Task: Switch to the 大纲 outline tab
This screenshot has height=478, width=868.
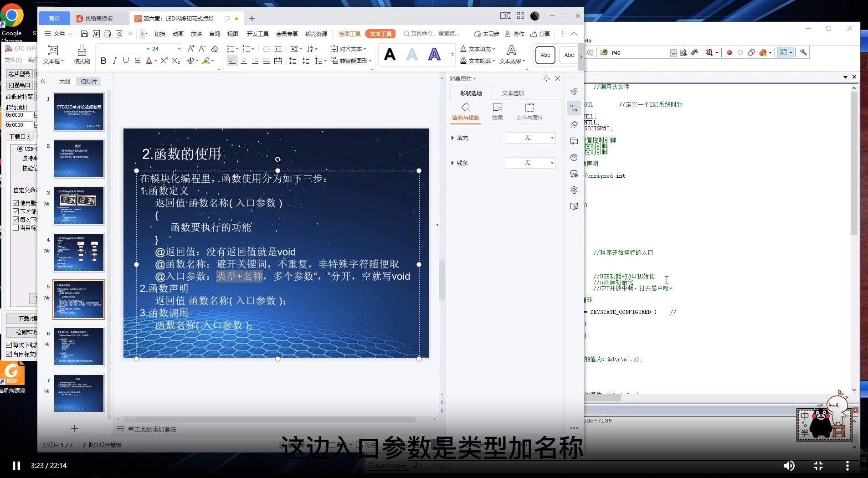Action: (64, 81)
